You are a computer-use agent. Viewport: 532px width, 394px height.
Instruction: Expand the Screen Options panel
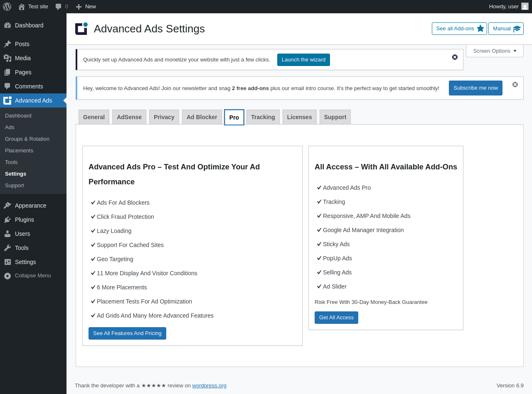495,51
